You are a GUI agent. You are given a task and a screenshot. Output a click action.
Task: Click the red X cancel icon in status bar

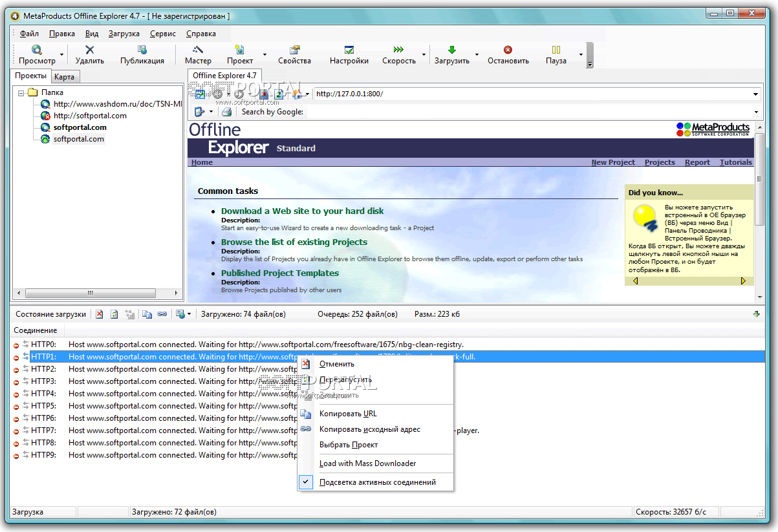point(99,314)
